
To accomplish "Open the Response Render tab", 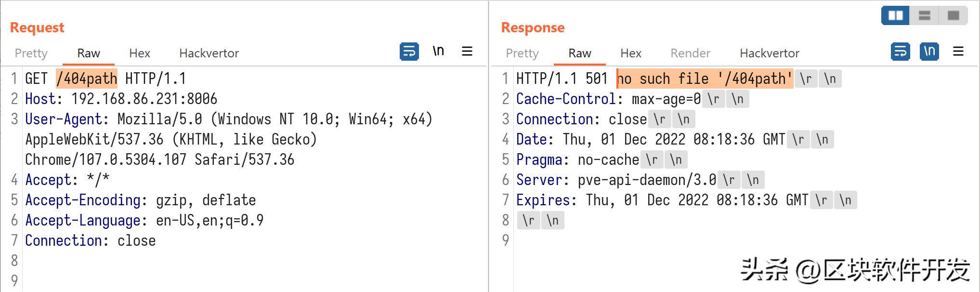I will tap(691, 53).
